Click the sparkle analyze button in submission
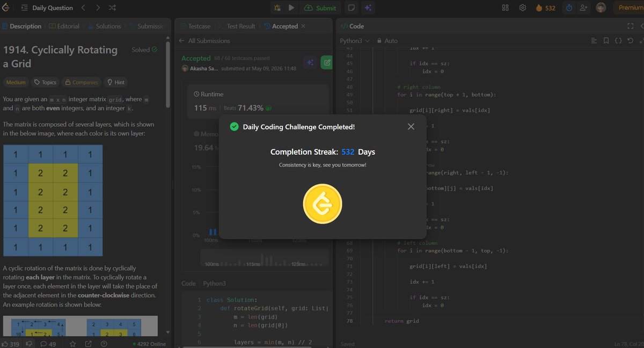This screenshot has height=348, width=644. [310, 62]
